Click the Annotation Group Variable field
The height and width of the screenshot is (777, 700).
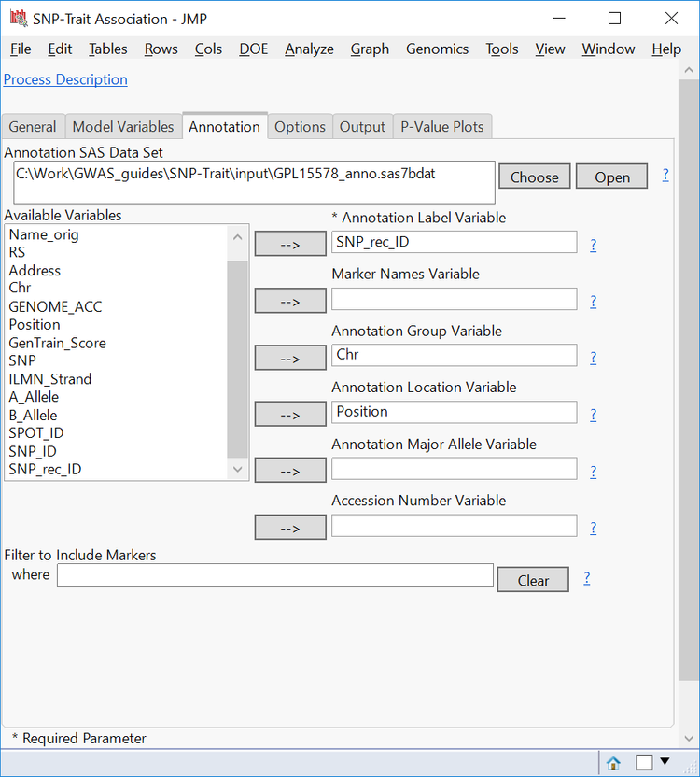click(x=455, y=355)
